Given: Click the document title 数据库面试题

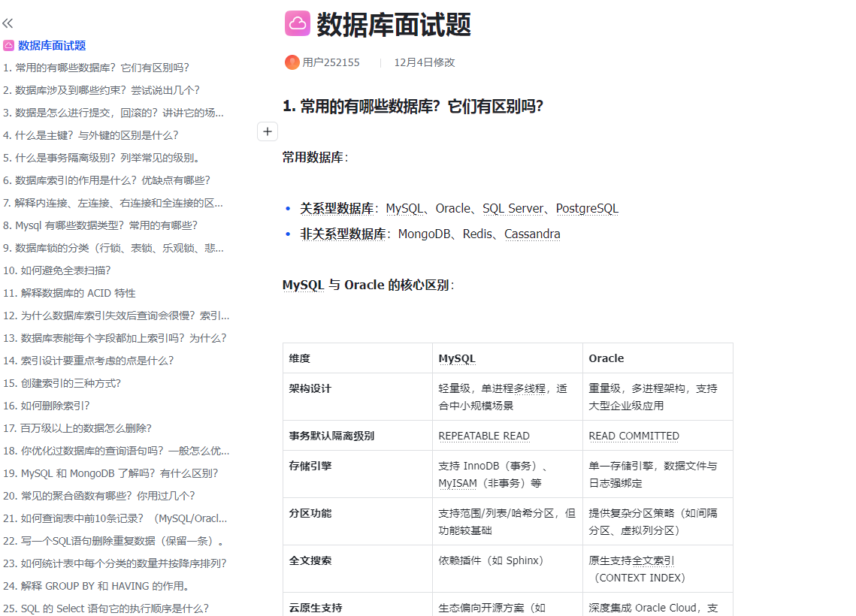Looking at the screenshot, I should click(x=394, y=25).
